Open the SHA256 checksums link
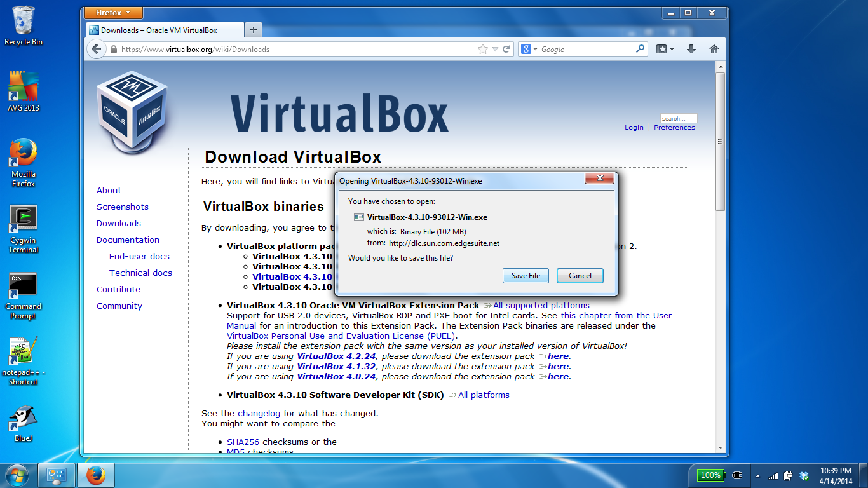This screenshot has height=488, width=868. (x=243, y=442)
